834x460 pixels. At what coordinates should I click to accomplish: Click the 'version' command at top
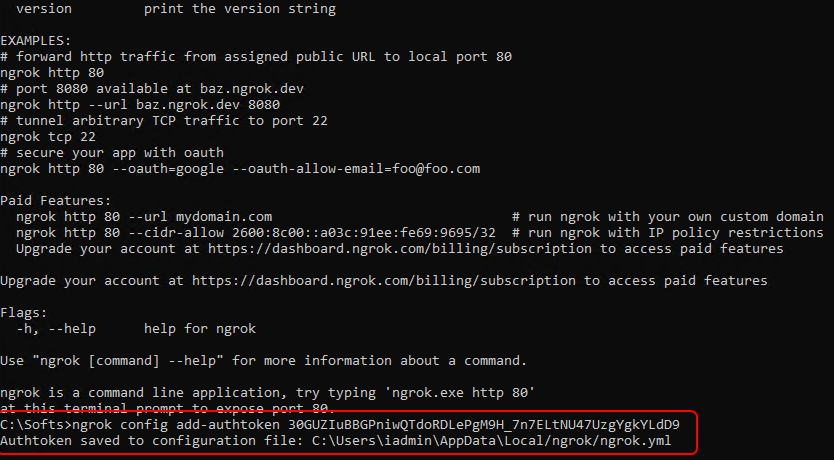(x=44, y=9)
